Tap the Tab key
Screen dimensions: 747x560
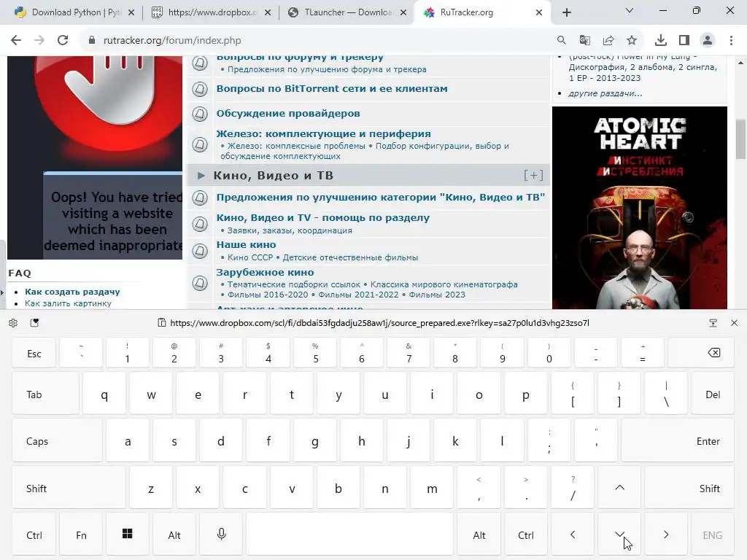click(x=46, y=394)
